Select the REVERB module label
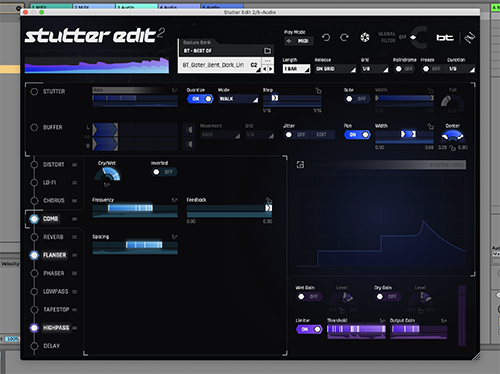The image size is (500, 374). click(53, 237)
